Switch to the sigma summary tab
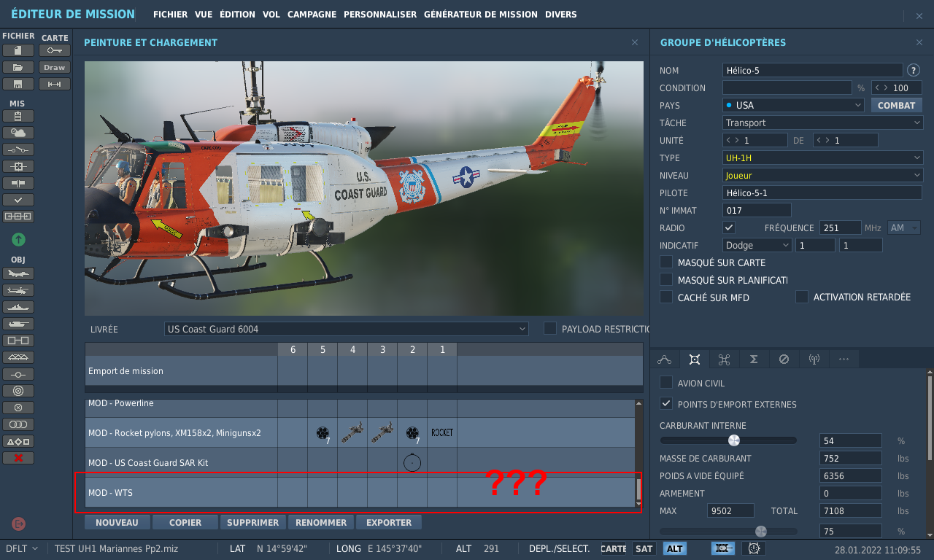Screen dimensions: 934x560 pos(754,359)
